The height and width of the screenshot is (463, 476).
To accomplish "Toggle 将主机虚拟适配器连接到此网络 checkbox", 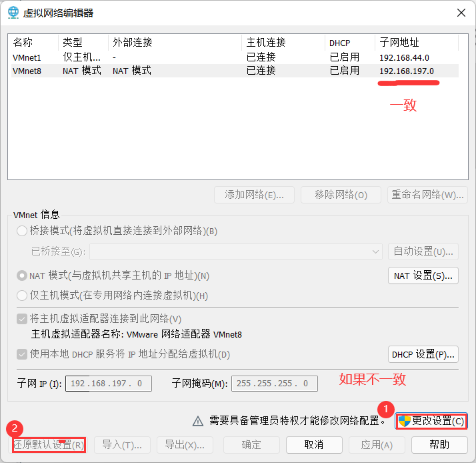I will (x=22, y=319).
